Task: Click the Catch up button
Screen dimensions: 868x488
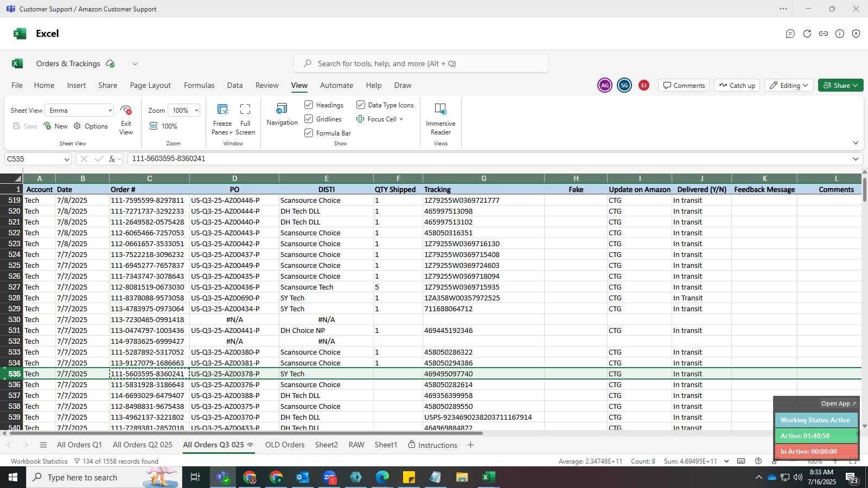Action: (737, 85)
